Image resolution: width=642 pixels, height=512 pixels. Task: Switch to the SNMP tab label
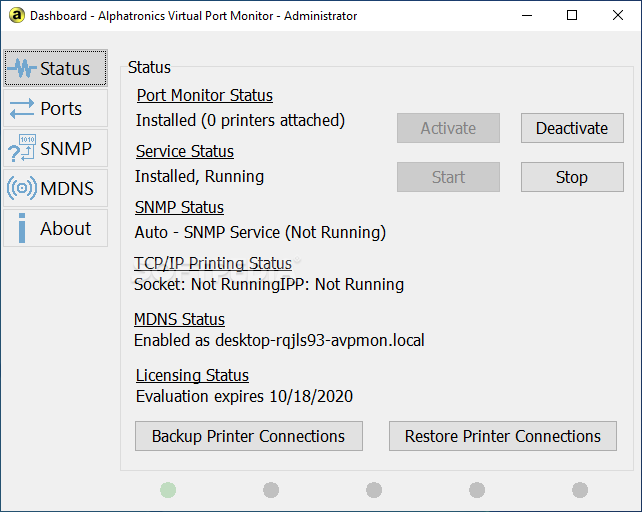tap(66, 148)
